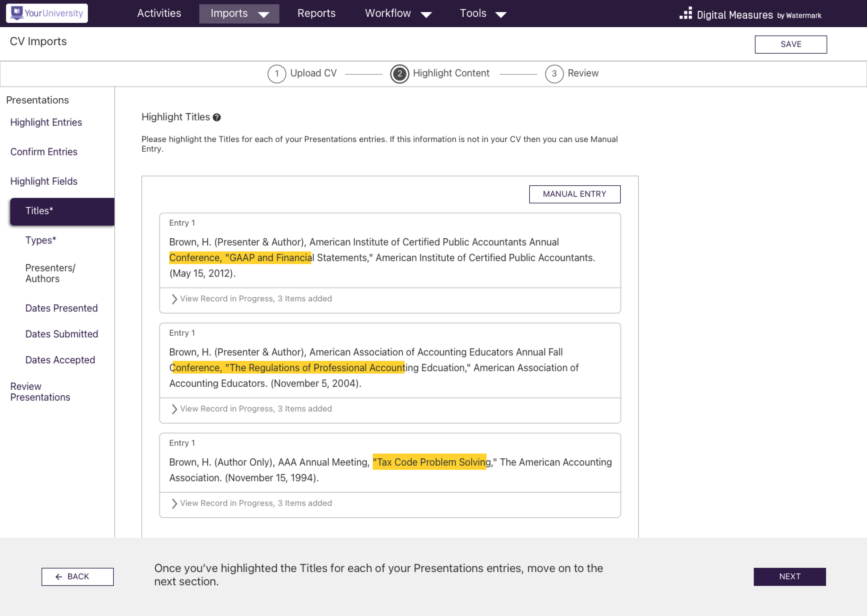The image size is (867, 616).
Task: Click step 2 Highlight Content circle
Action: (399, 73)
